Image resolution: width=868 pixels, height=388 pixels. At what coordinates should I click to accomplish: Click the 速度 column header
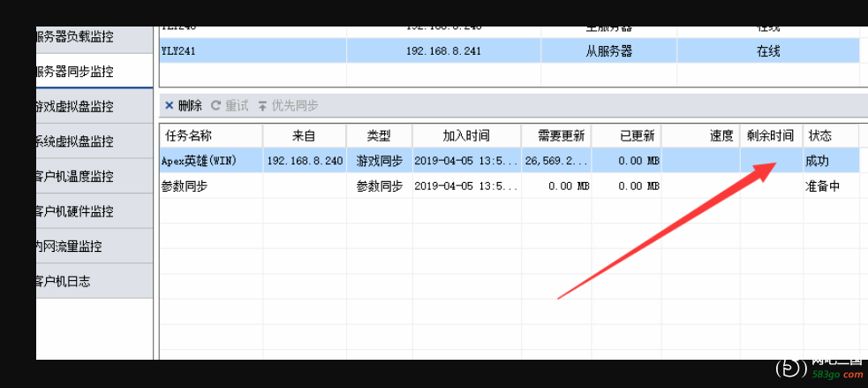click(701, 135)
